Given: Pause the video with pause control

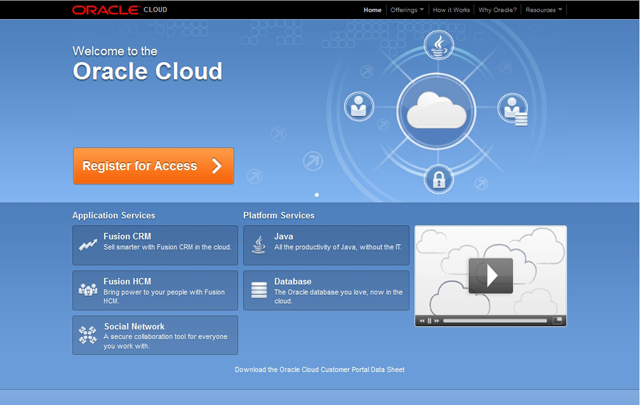Looking at the screenshot, I should pyautogui.click(x=429, y=321).
